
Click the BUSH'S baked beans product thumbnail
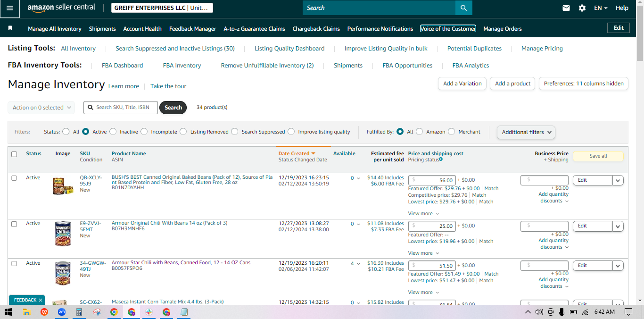tap(63, 186)
